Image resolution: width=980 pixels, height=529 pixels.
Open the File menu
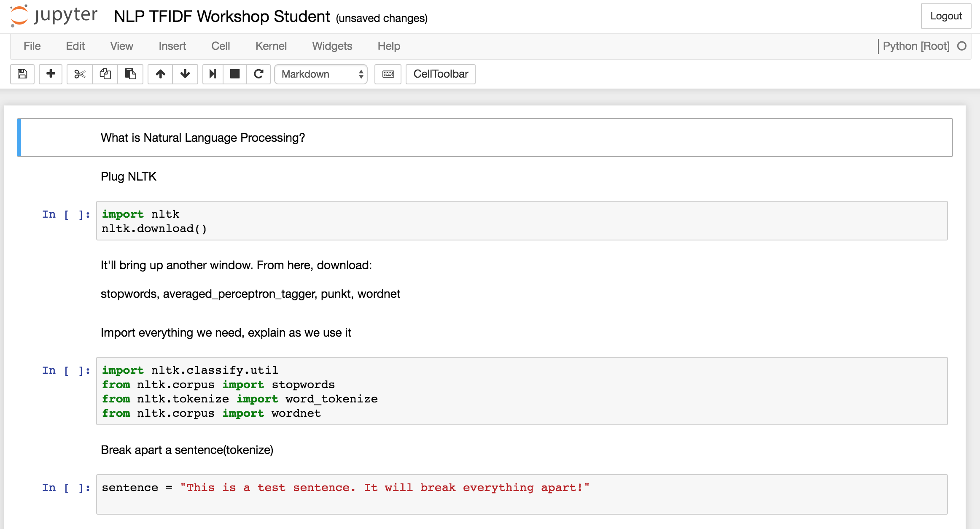click(x=32, y=46)
